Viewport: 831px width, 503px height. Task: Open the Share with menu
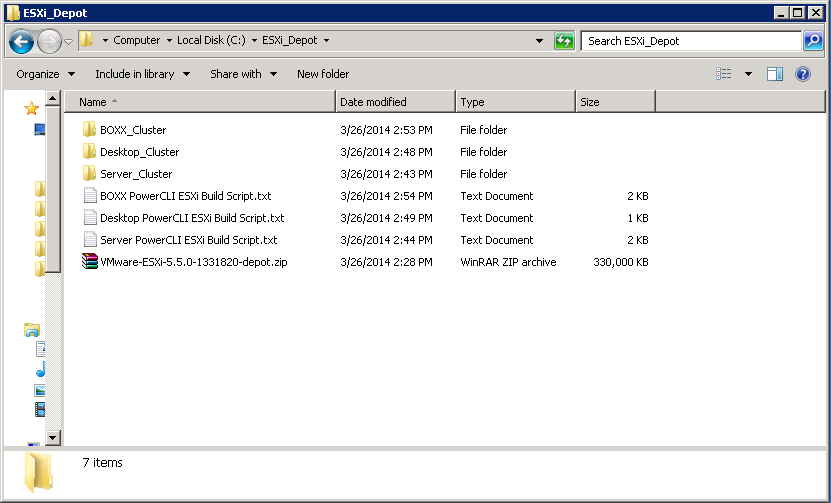click(x=243, y=74)
